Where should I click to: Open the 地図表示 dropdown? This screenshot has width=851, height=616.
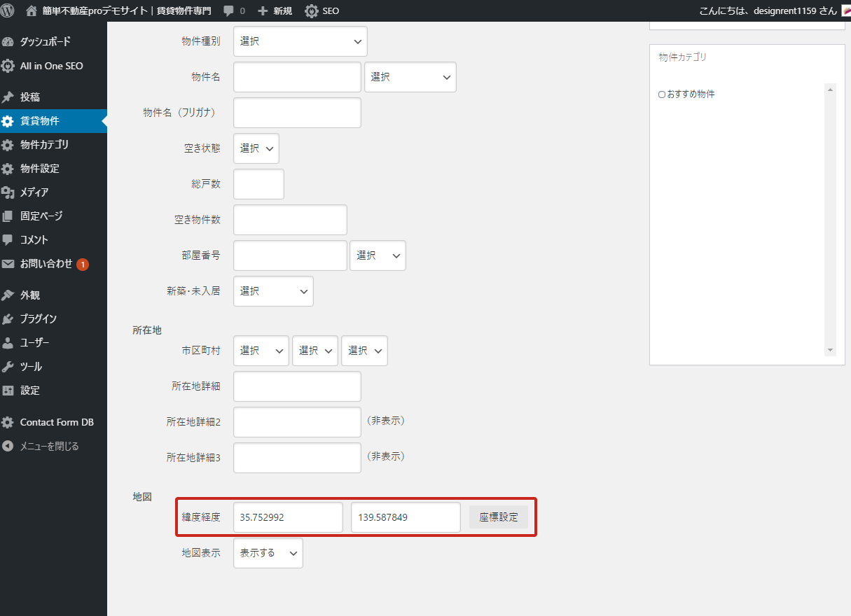click(268, 553)
